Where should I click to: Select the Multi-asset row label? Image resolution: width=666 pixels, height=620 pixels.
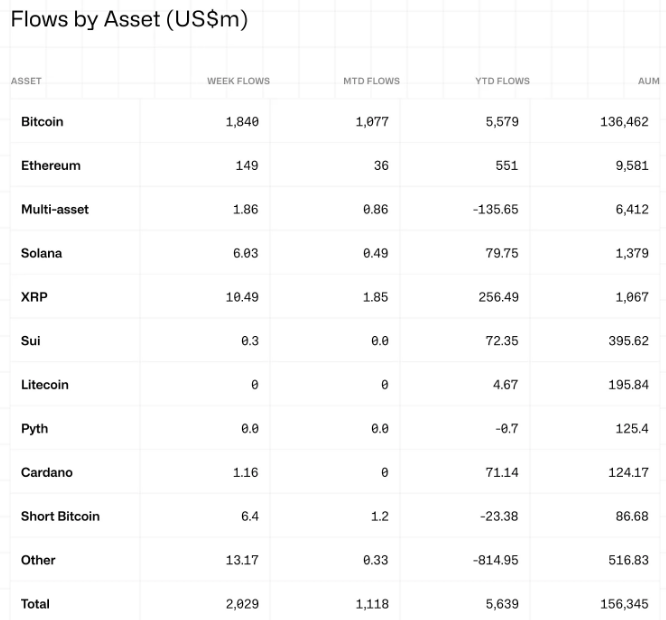point(55,209)
